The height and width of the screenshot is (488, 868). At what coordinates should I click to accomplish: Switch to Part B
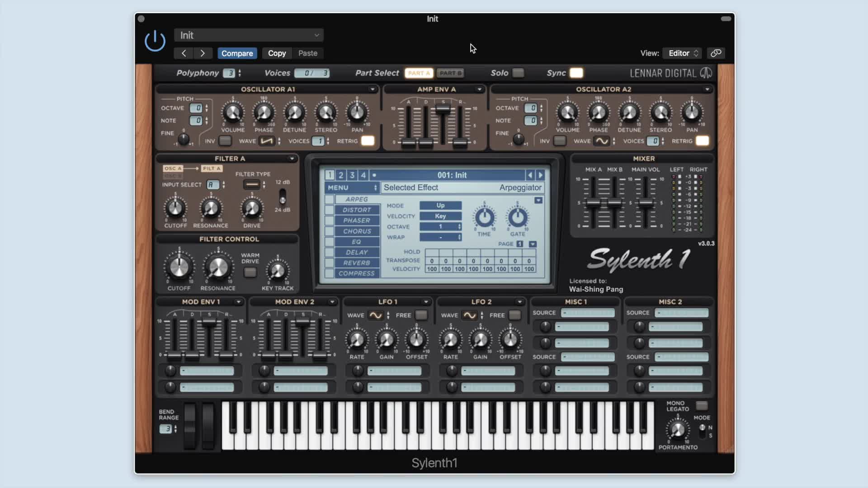pos(450,73)
